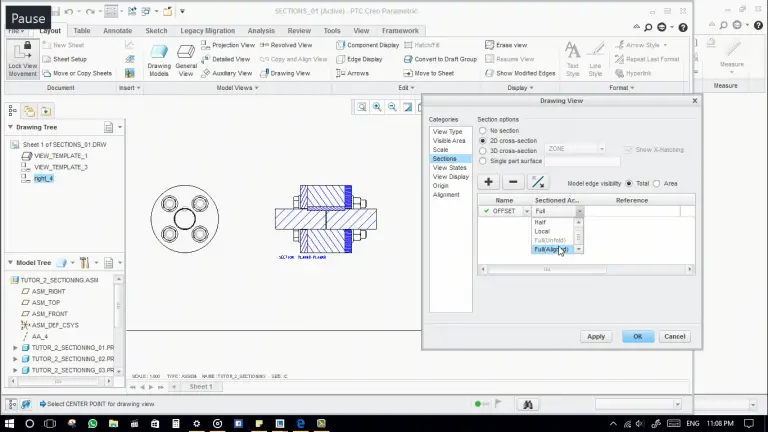The height and width of the screenshot is (432, 768).
Task: Select the No section radio button
Action: coord(483,131)
